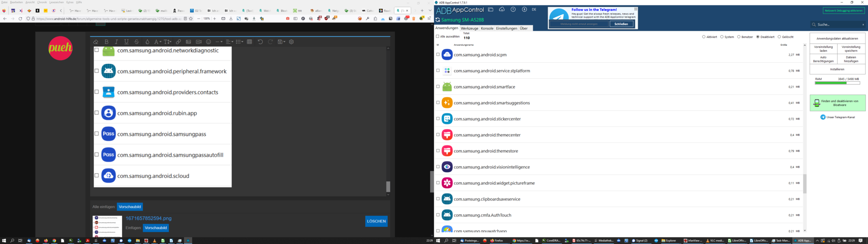
Task: Click the insert link icon in editor toolbar
Action: (179, 42)
